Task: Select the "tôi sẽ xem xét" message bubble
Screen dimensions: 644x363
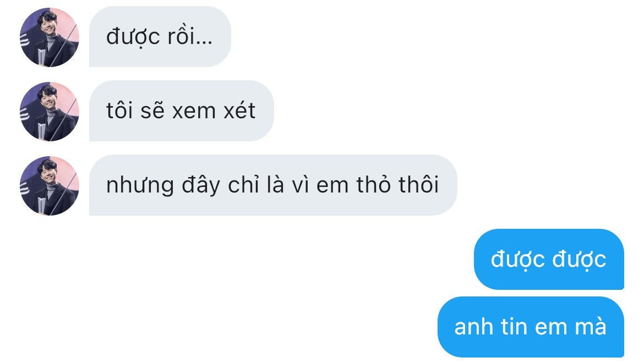Action: point(182,111)
